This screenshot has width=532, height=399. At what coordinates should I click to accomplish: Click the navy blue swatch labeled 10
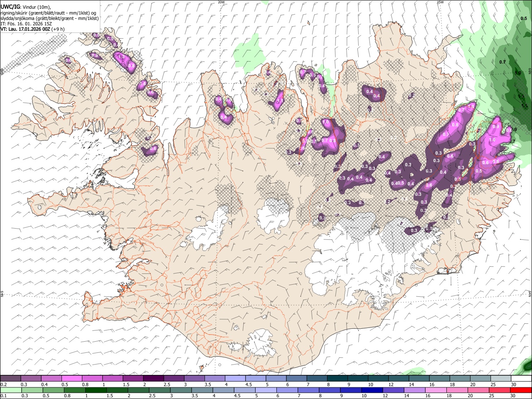tap(372, 390)
